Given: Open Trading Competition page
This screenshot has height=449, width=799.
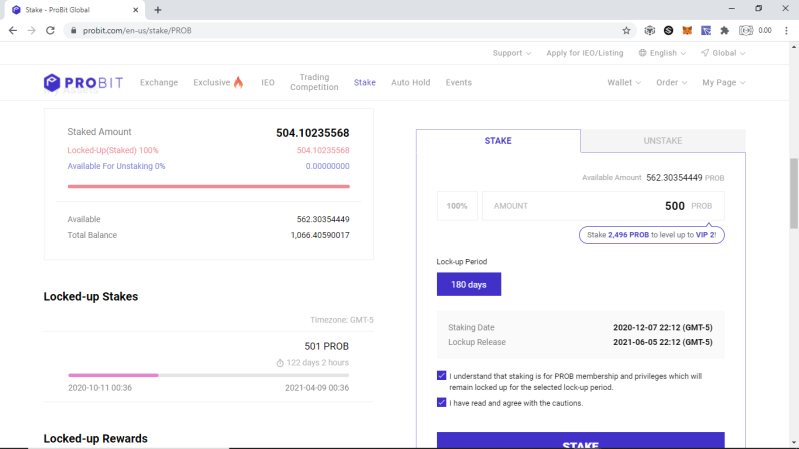Looking at the screenshot, I should (x=314, y=82).
